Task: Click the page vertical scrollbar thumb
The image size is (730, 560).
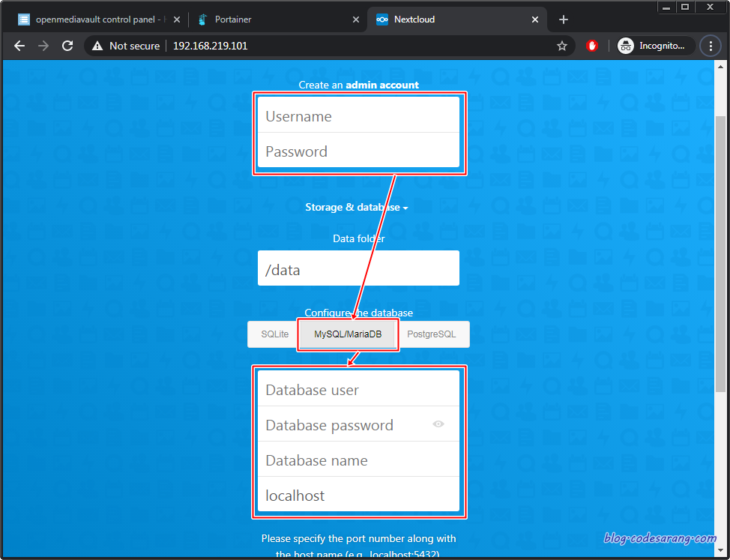Action: [720, 253]
